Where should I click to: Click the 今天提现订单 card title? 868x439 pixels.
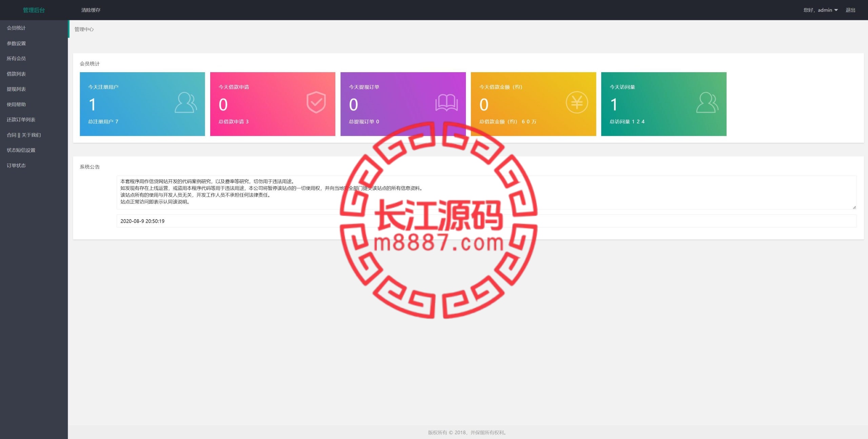(364, 87)
